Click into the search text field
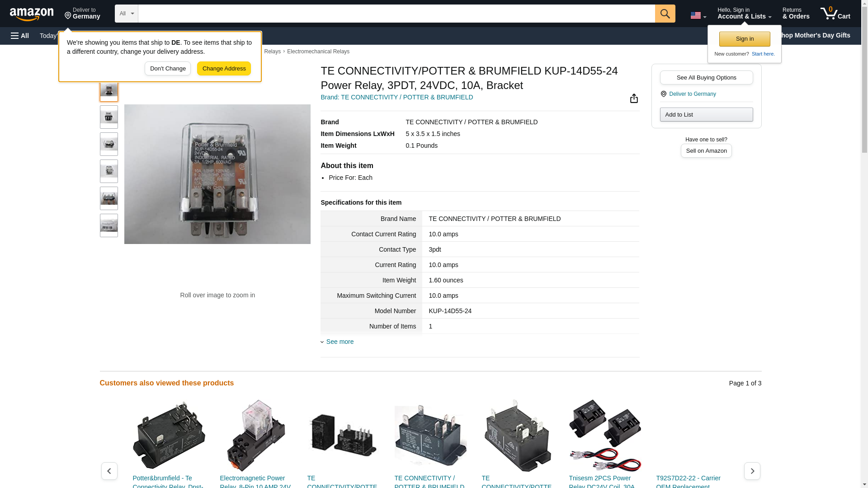The image size is (868, 488). pos(396,14)
